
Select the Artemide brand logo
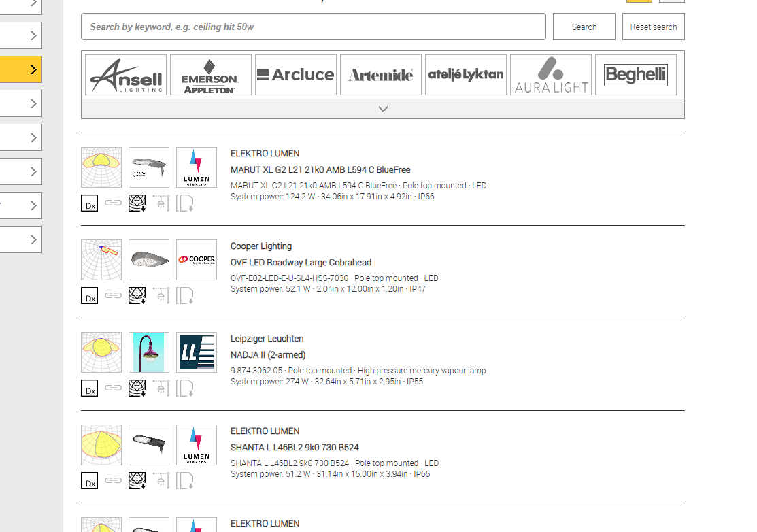(x=381, y=75)
